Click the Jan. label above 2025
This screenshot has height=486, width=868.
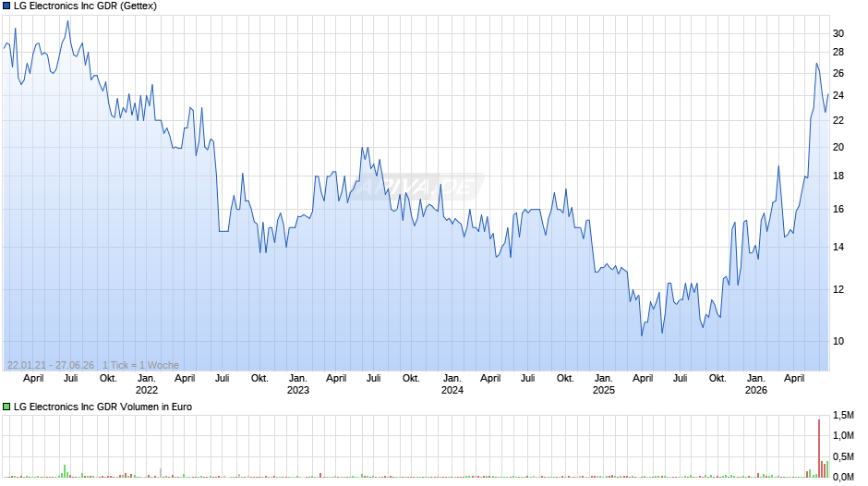coord(604,378)
